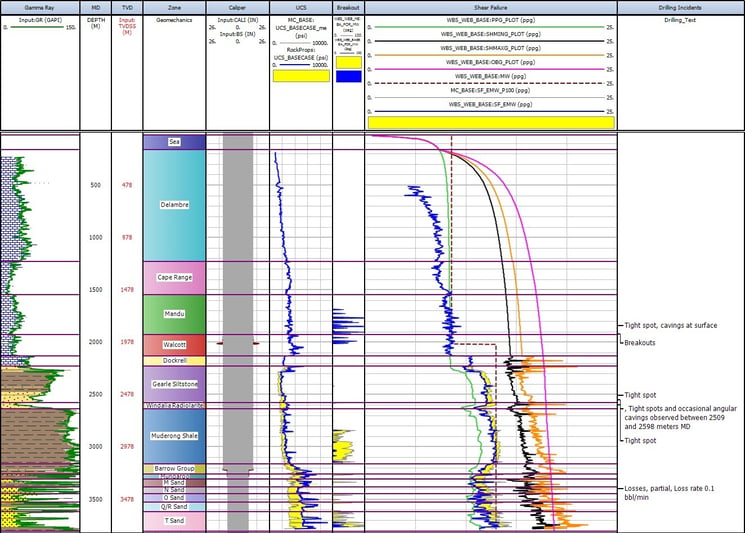This screenshot has width=745, height=533.
Task: Click the wide yellow bar in Shear Failure legend
Action: (x=491, y=123)
